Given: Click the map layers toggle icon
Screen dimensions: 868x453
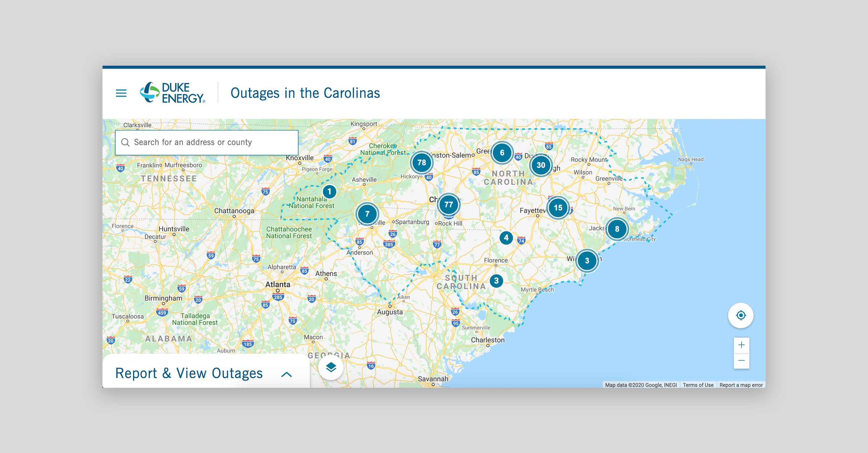Looking at the screenshot, I should coord(331,368).
